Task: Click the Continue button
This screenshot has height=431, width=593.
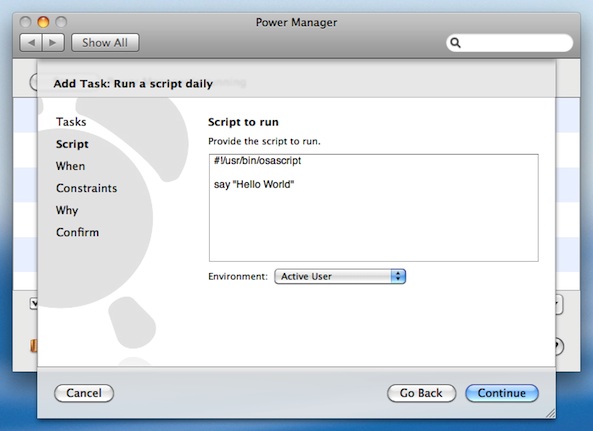Action: 502,393
